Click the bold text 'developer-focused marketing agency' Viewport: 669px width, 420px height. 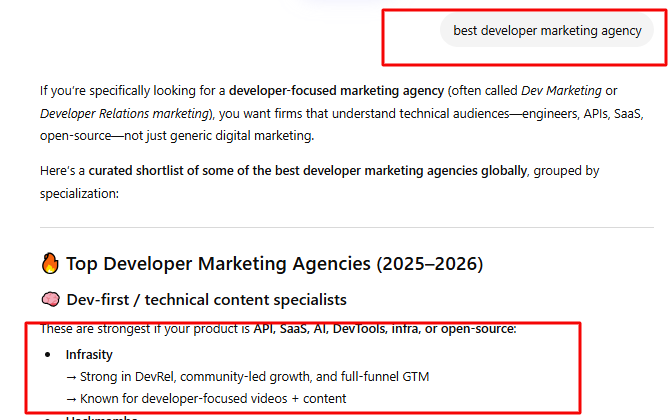tap(336, 90)
